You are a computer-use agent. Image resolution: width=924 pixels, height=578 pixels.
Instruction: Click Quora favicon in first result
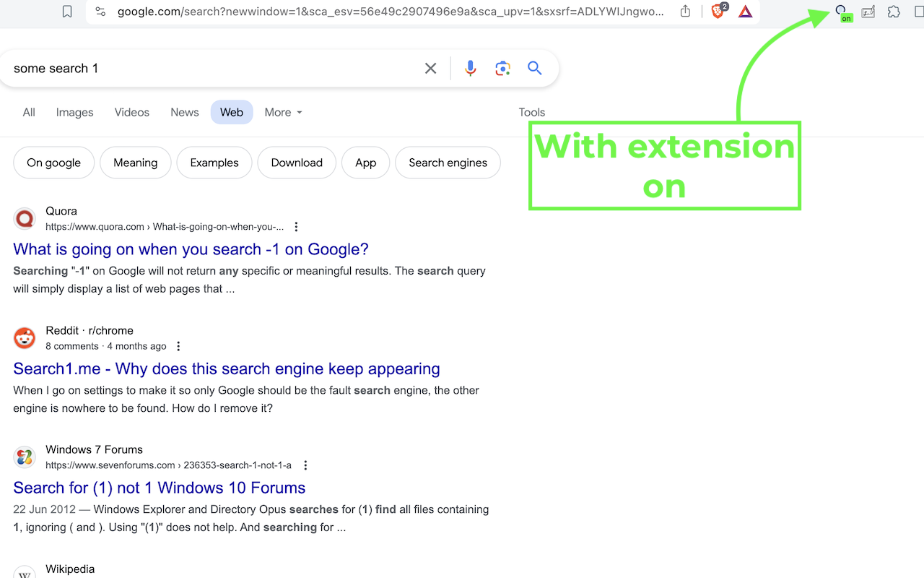pos(25,218)
